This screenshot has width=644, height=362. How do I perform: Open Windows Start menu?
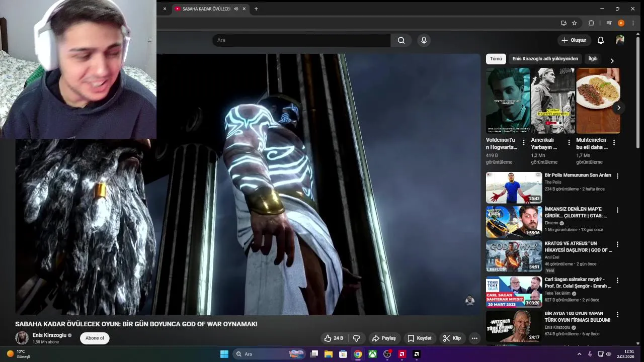click(224, 354)
